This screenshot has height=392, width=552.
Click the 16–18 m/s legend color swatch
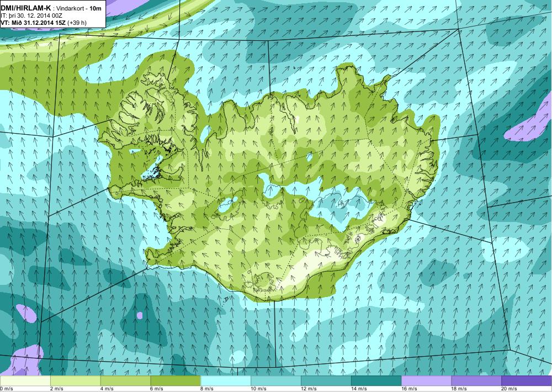click(x=426, y=381)
